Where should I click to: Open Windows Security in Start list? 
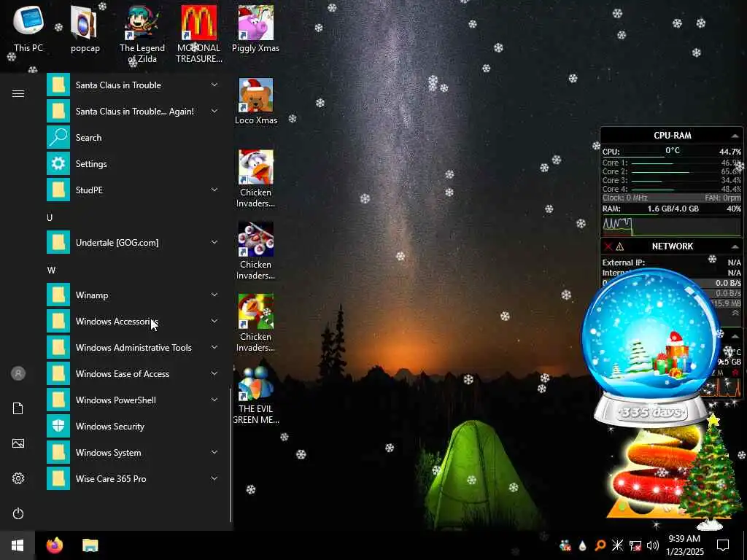pos(133,426)
